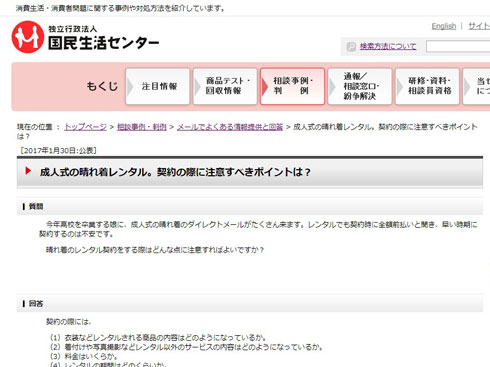The height and width of the screenshot is (367, 490).
Task: Click the red triangle beside the article title
Action: (28, 171)
